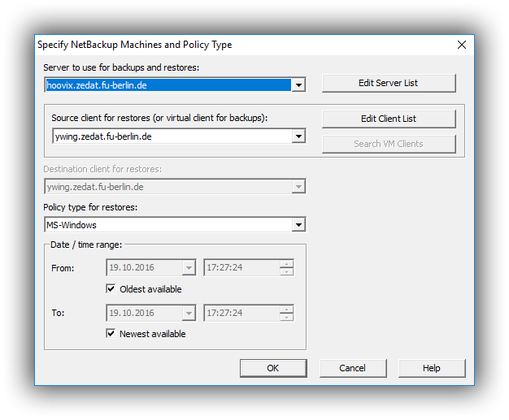The height and width of the screenshot is (420, 509).
Task: Expand the policy type dropdown arrow
Action: 298,225
